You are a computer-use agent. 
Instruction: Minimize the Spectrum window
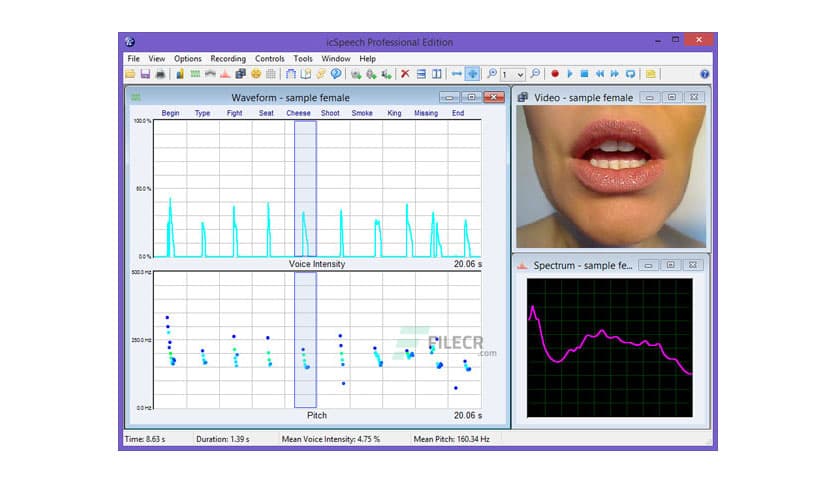point(648,265)
